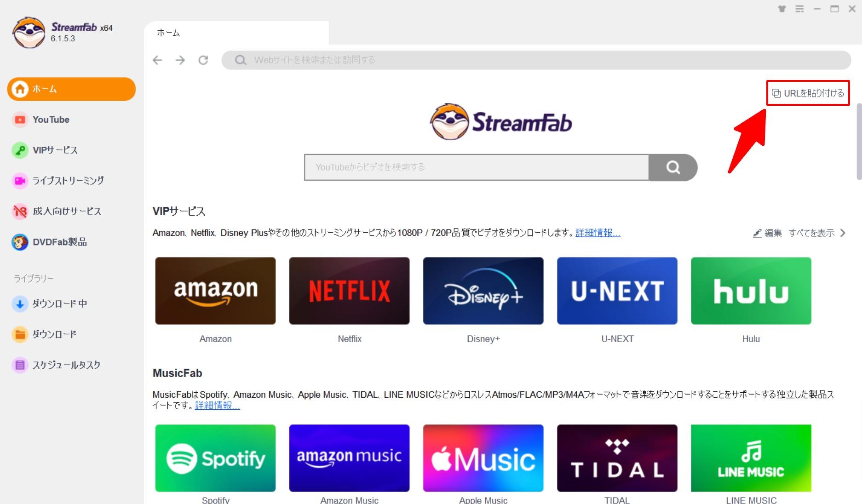The width and height of the screenshot is (862, 504).
Task: Open the Hulu service tile
Action: click(x=751, y=291)
